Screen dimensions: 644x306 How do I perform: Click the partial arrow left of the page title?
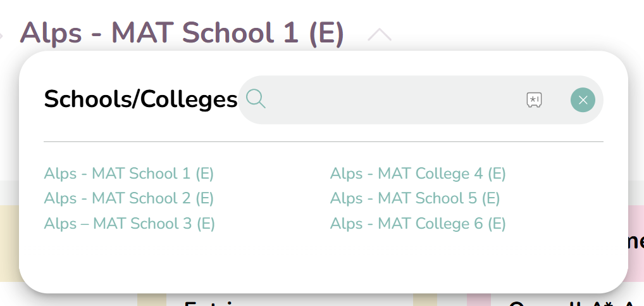point(1,35)
